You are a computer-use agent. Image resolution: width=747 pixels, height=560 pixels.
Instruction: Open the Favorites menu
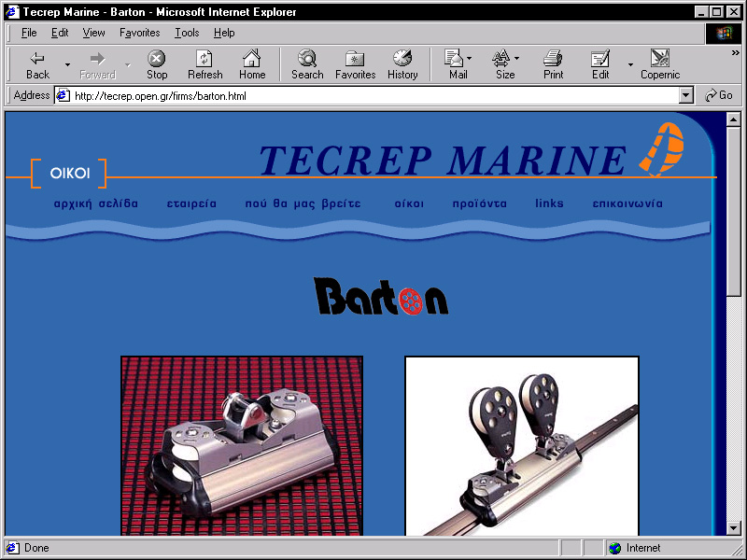coord(139,33)
